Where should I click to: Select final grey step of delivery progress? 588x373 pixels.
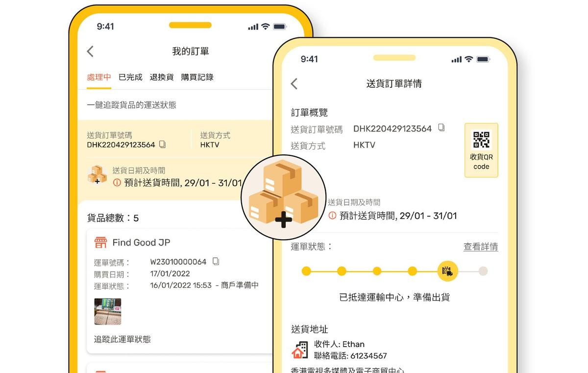(483, 271)
